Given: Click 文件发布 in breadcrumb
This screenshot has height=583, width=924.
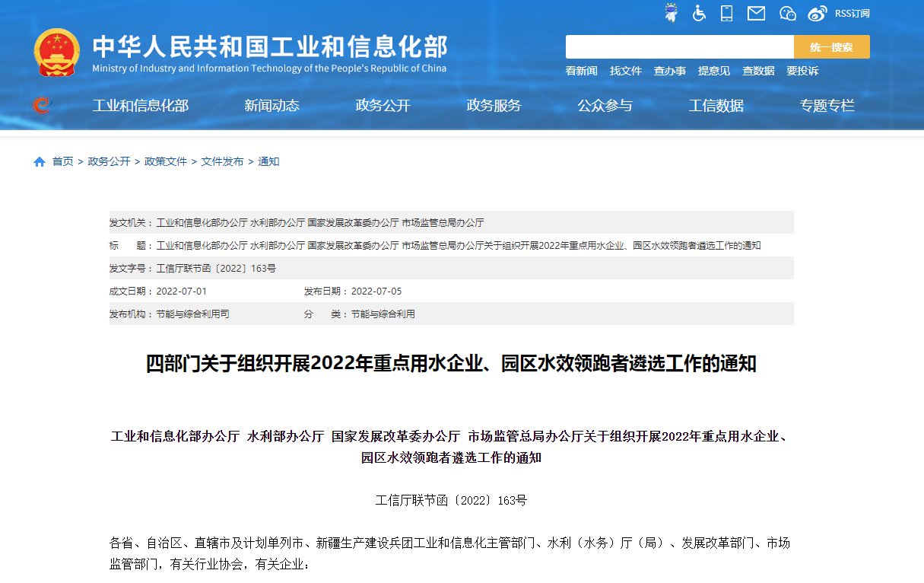Looking at the screenshot, I should 222,161.
